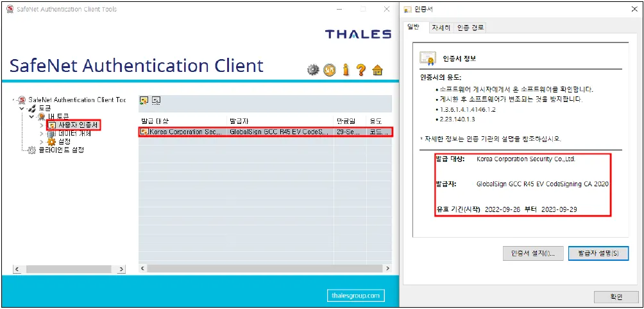This screenshot has height=309, width=644.
Task: Switch to the 일반 tab
Action: pyautogui.click(x=413, y=27)
